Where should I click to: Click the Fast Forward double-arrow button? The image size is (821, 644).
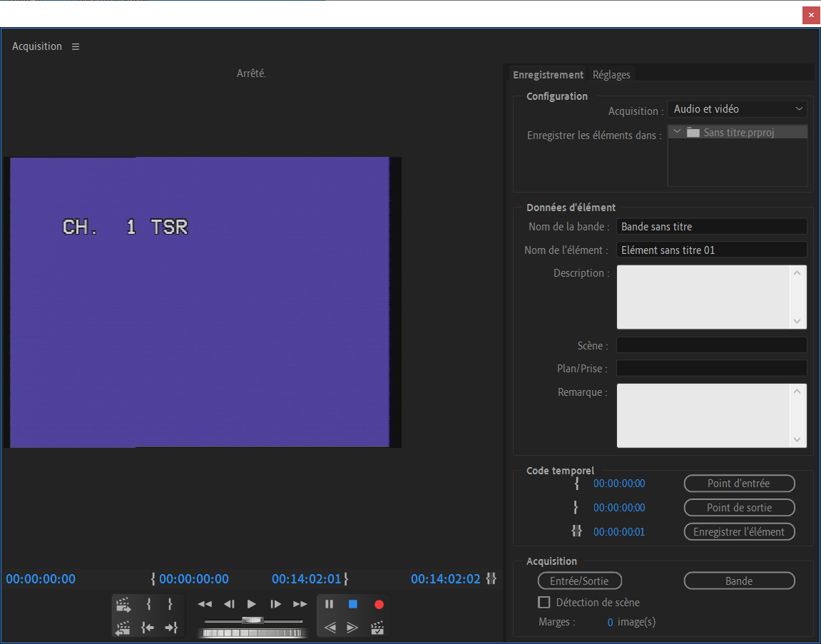coord(300,604)
